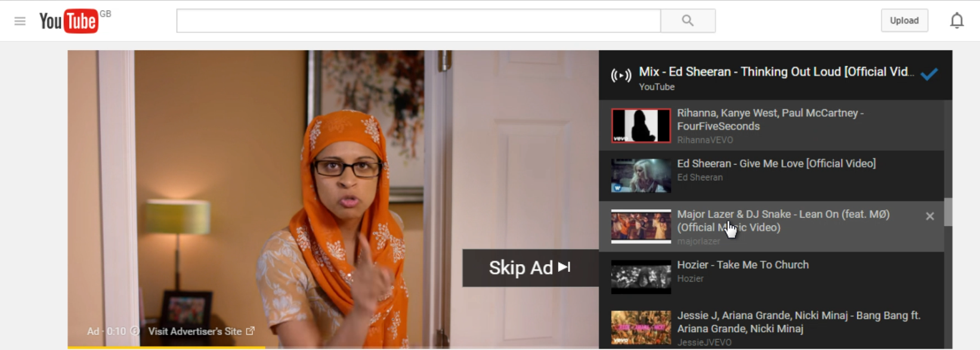980x350 pixels.
Task: Click the search magnifier button
Action: click(x=688, y=21)
